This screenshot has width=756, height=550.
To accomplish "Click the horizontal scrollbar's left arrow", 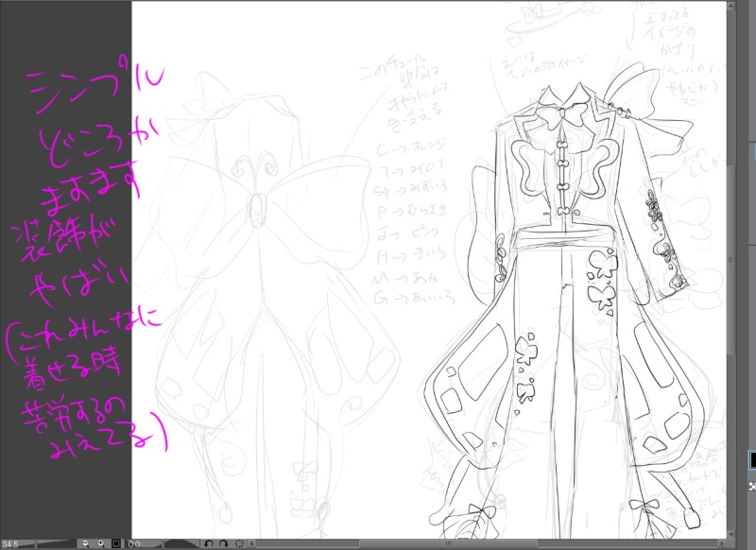I will click(x=251, y=543).
